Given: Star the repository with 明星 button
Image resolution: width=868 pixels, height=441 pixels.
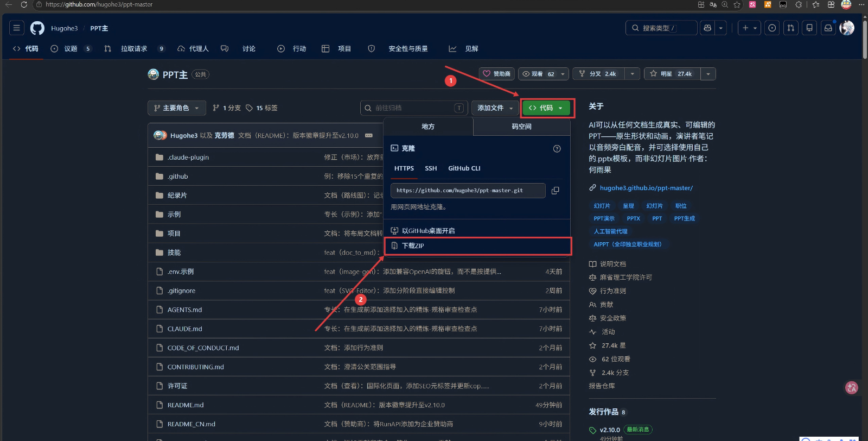Looking at the screenshot, I should point(672,74).
